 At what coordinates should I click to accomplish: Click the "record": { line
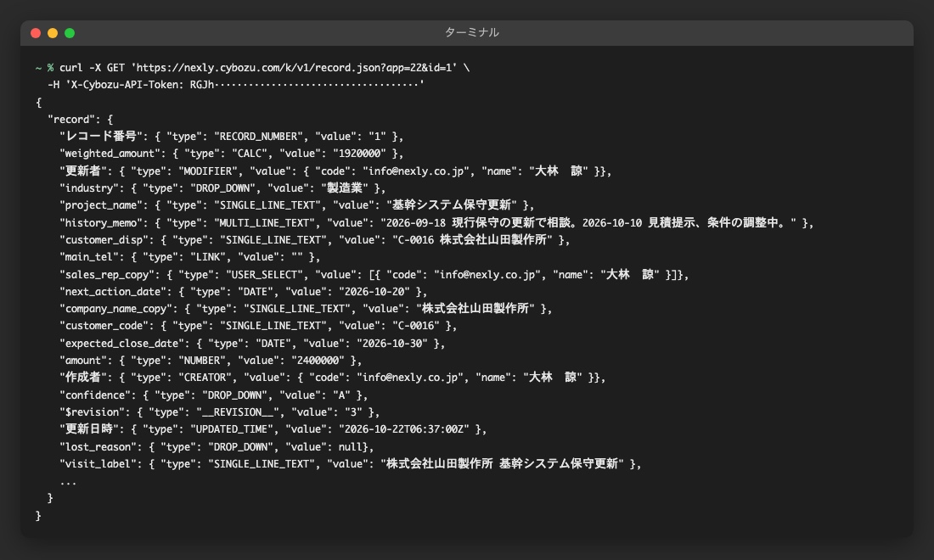80,120
